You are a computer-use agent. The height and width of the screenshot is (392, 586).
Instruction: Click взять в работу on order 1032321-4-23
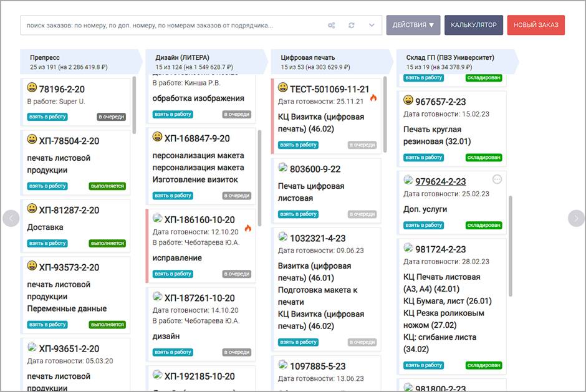click(x=298, y=342)
